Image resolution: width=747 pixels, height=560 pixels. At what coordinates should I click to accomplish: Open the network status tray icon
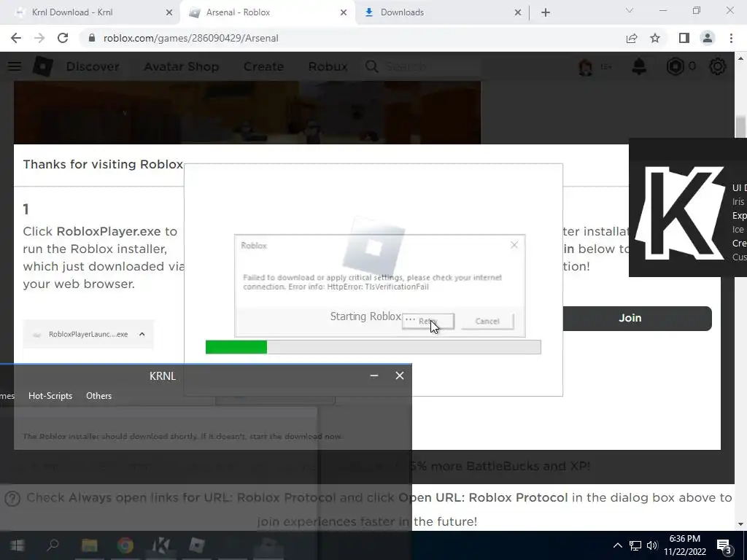pyautogui.click(x=635, y=545)
